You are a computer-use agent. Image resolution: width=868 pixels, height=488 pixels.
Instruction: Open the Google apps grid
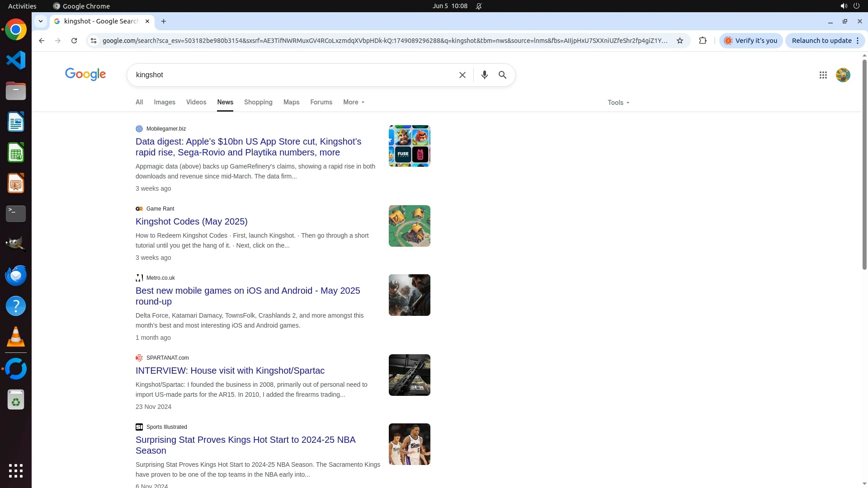pos(823,75)
